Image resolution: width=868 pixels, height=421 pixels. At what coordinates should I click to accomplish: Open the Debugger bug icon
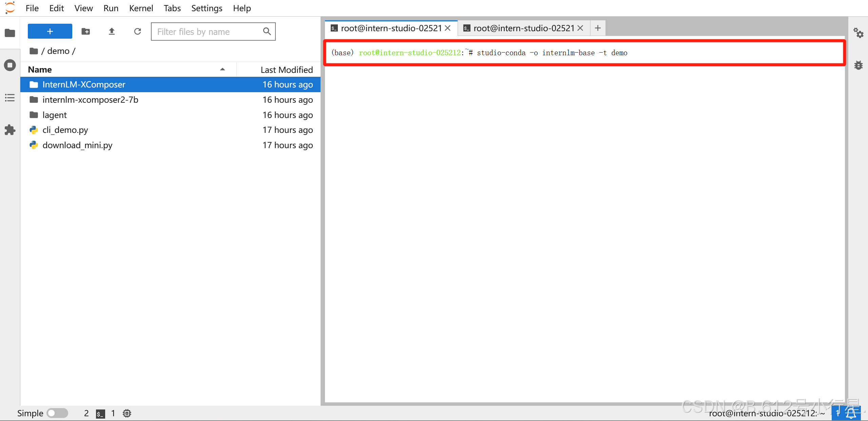pyautogui.click(x=858, y=65)
